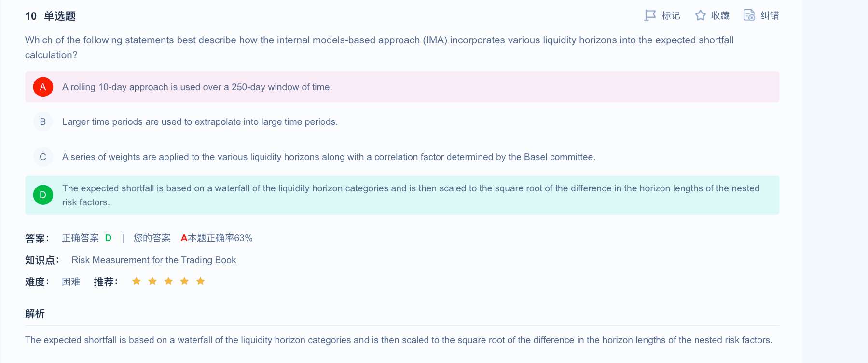The width and height of the screenshot is (868, 363).
Task: Select option A red circle
Action: click(x=43, y=87)
